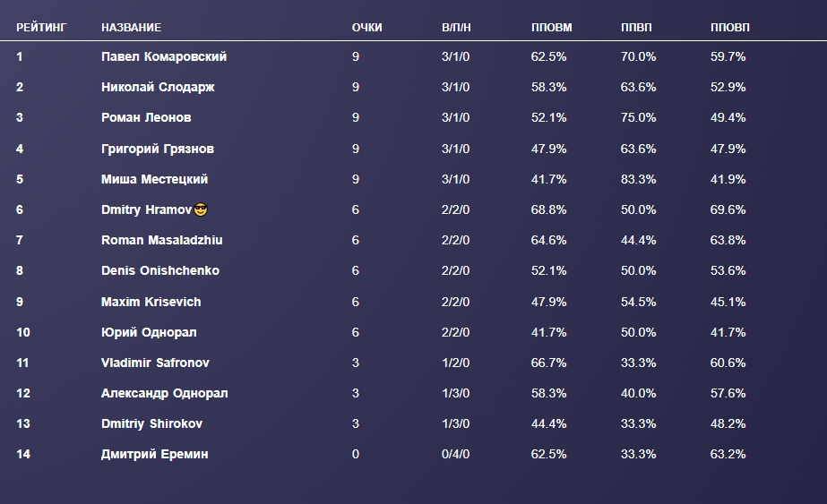Open last-place Дмитрий Еремин's entry
The width and height of the screenshot is (827, 504).
pos(154,454)
